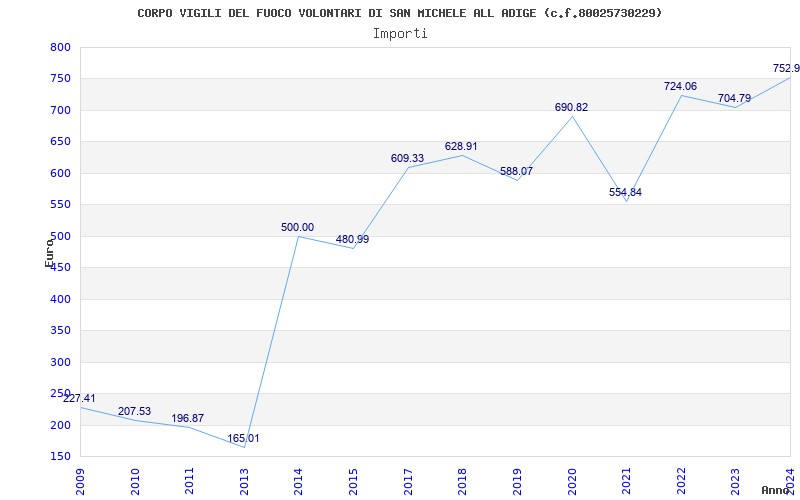Image resolution: width=800 pixels, height=500 pixels.
Task: Select the 628.91 data label
Action: pos(461,146)
